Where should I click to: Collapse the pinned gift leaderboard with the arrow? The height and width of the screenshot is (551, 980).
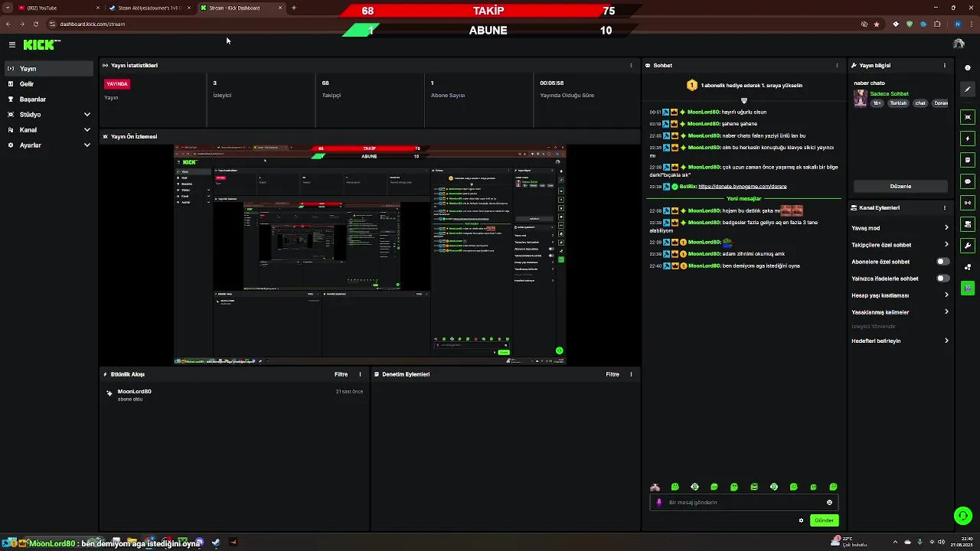click(743, 100)
